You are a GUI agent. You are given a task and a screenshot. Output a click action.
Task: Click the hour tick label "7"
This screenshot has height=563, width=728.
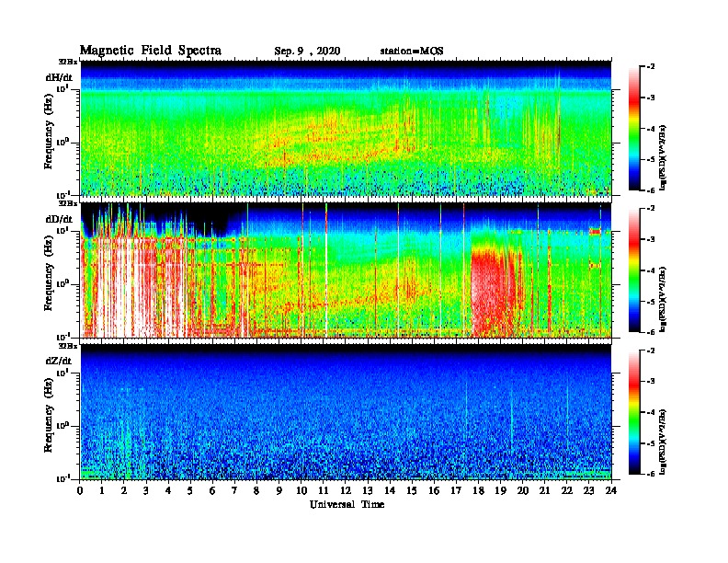click(x=235, y=491)
